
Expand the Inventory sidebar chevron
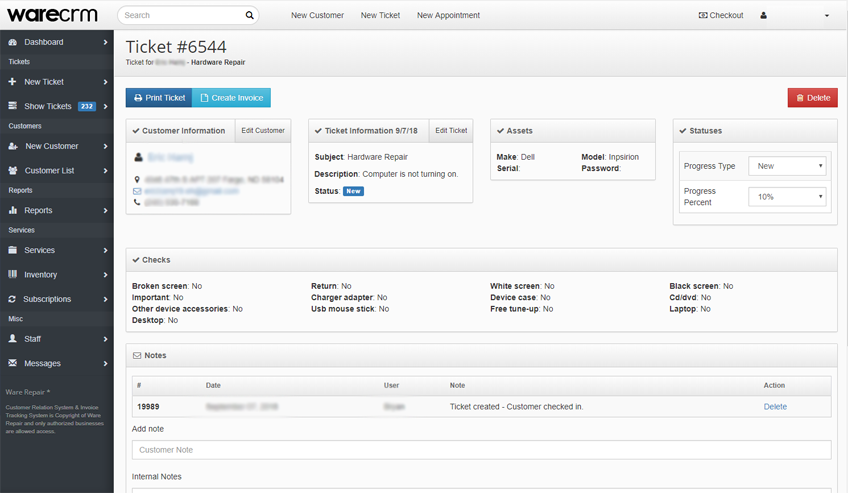[x=105, y=275]
